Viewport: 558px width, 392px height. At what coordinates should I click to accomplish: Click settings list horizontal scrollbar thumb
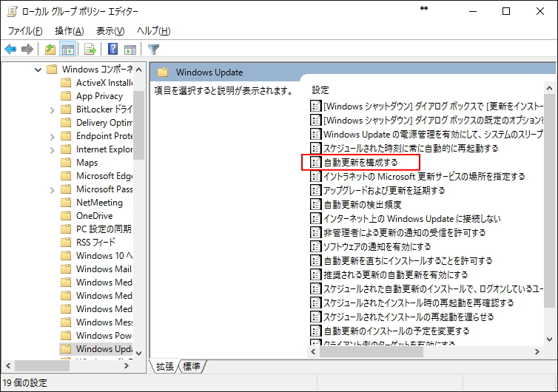point(372,352)
